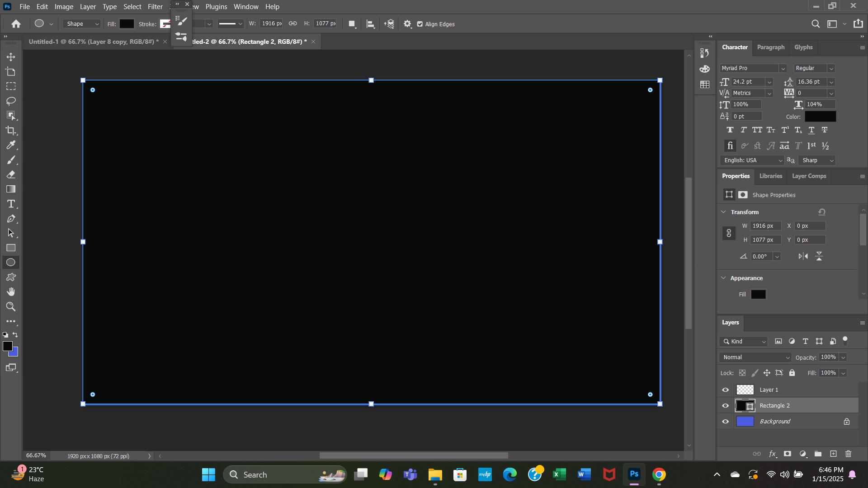Open the Image menu
Viewport: 868px width, 488px height.
point(64,7)
